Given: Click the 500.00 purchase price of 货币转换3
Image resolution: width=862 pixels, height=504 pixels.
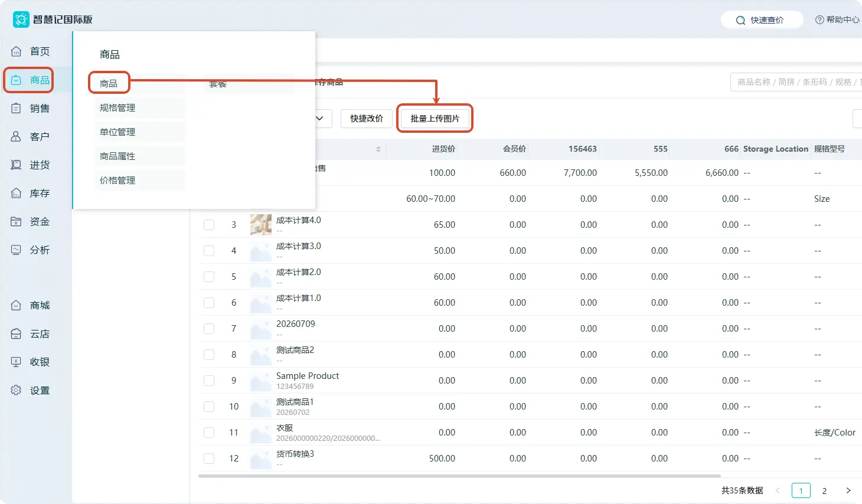Looking at the screenshot, I should [x=442, y=459].
